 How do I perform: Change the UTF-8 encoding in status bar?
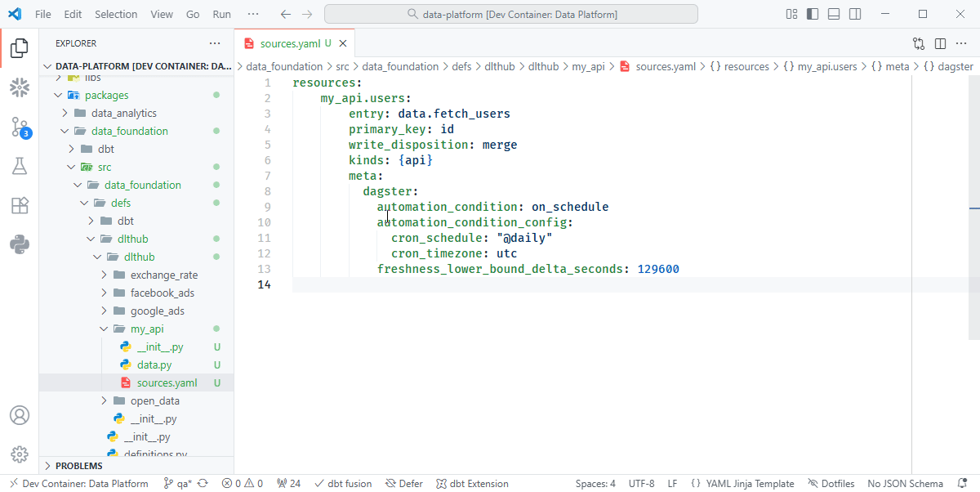(641, 483)
